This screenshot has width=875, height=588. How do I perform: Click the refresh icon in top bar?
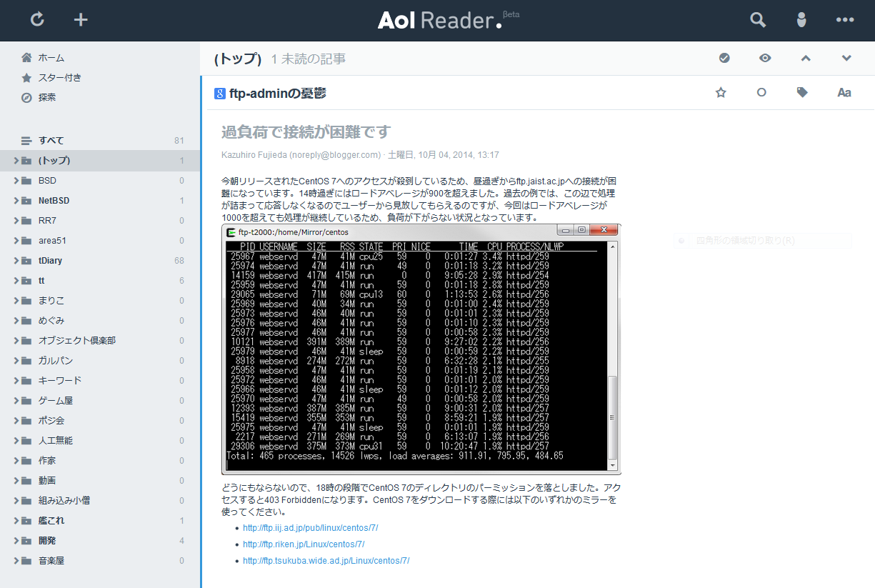coord(38,20)
